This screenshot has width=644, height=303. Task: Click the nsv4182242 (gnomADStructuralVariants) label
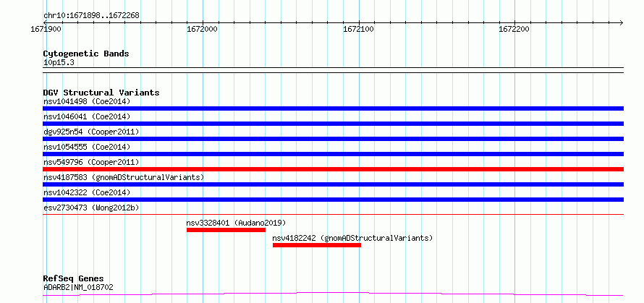(x=352, y=238)
